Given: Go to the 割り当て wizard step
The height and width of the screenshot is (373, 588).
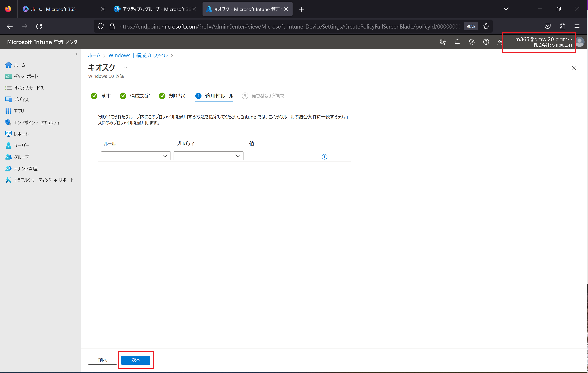Looking at the screenshot, I should click(172, 96).
